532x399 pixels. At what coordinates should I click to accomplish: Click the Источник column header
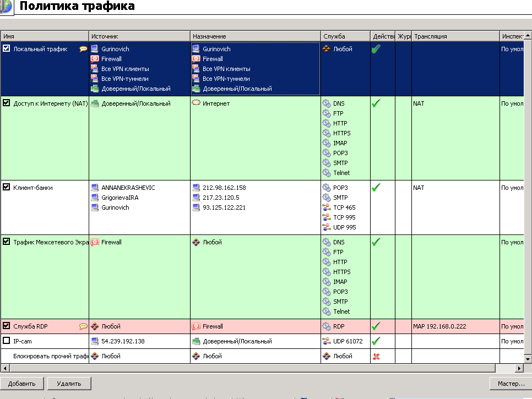pos(139,36)
